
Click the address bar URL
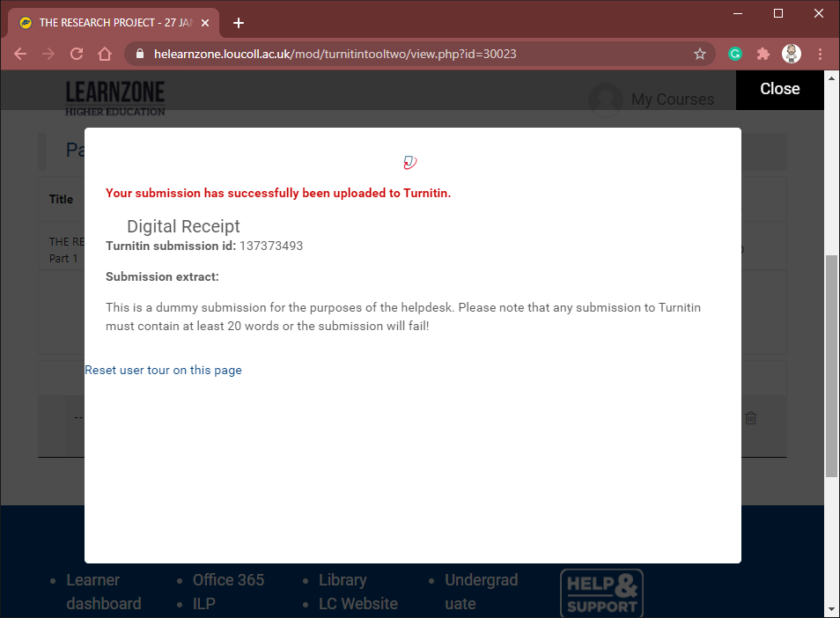pos(335,54)
